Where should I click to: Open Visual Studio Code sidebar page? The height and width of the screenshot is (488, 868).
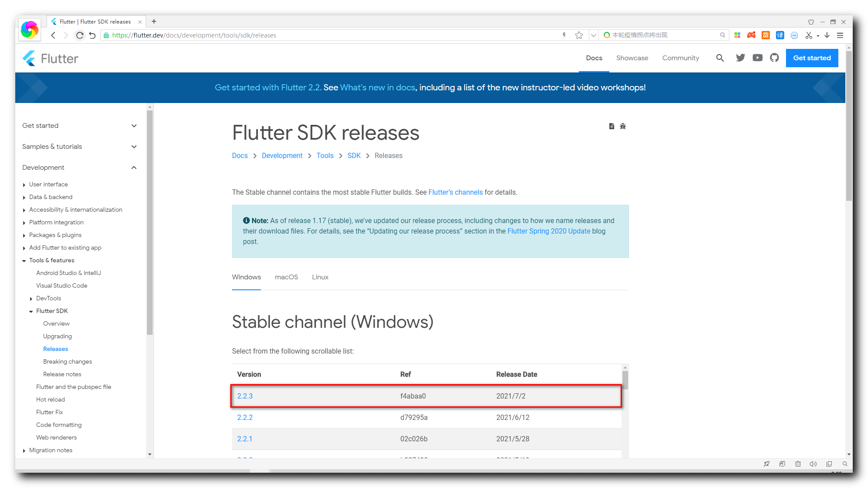(x=62, y=286)
